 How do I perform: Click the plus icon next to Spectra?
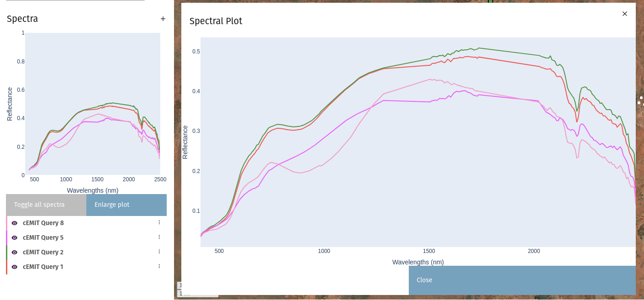click(163, 19)
